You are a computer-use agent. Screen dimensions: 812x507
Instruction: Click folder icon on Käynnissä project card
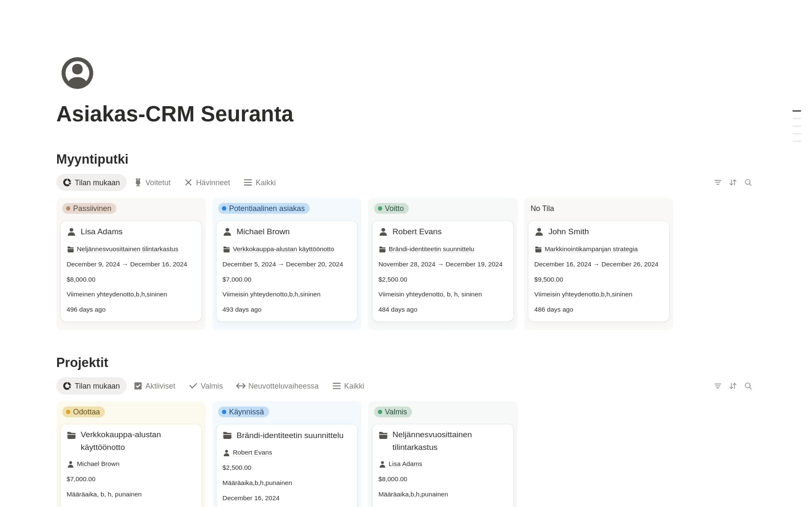point(227,436)
